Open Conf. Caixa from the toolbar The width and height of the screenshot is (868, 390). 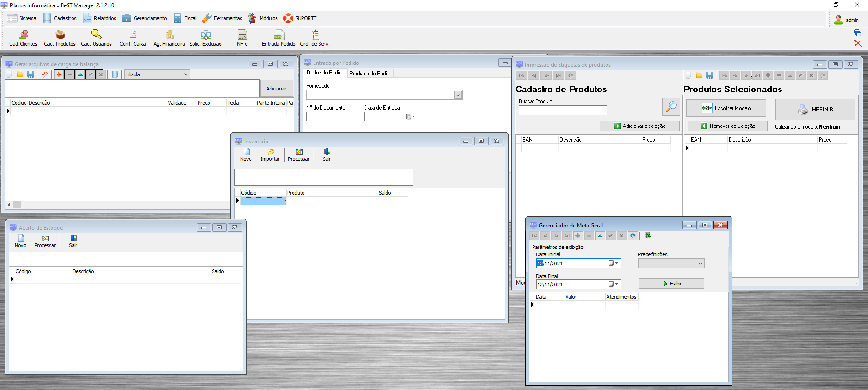pyautogui.click(x=133, y=38)
